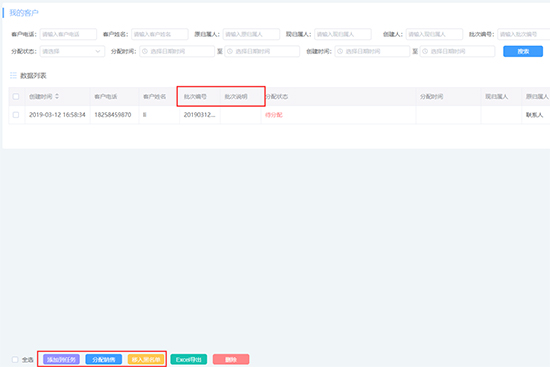Screen dimensions: 550x367
Task: Open the 创建时间 end date picker field
Action: coord(457,51)
